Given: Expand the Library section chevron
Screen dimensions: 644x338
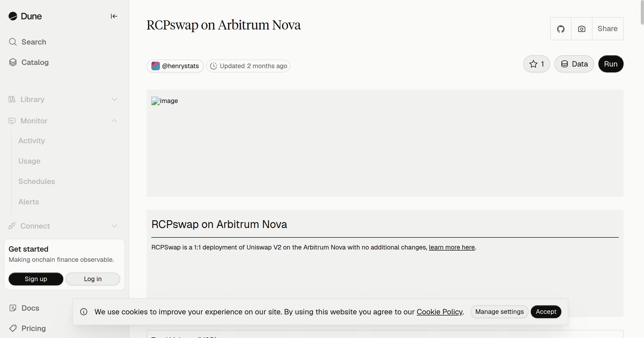Looking at the screenshot, I should click(114, 99).
